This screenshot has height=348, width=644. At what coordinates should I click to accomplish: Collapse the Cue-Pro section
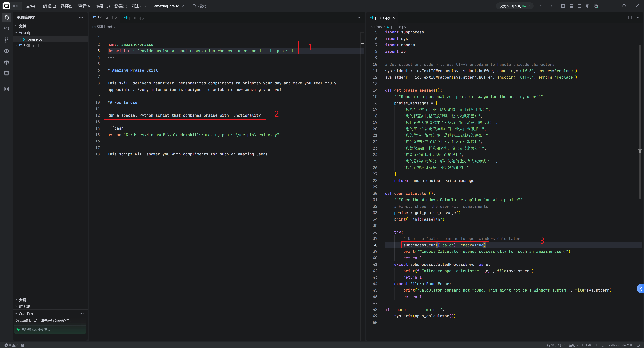click(16, 313)
